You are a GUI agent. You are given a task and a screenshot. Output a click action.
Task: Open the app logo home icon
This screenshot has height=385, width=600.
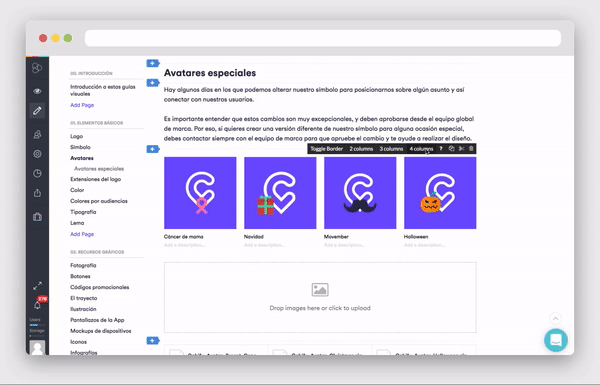(37, 68)
